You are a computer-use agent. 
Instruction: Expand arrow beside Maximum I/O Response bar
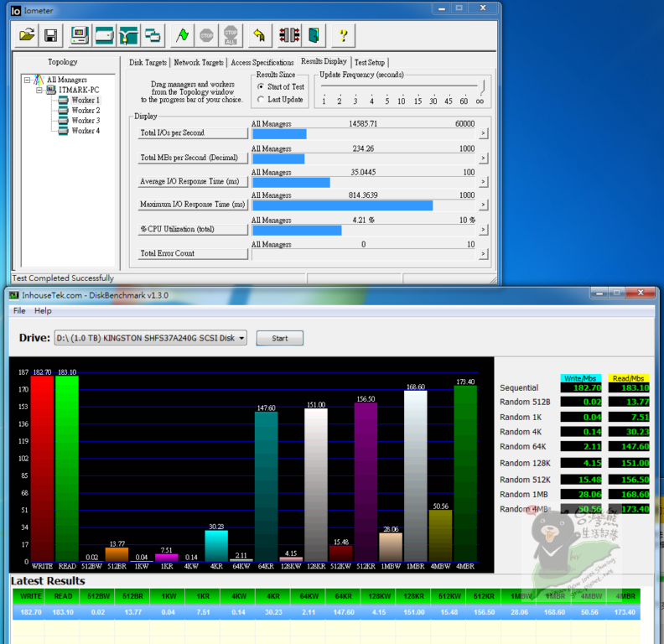point(483,205)
